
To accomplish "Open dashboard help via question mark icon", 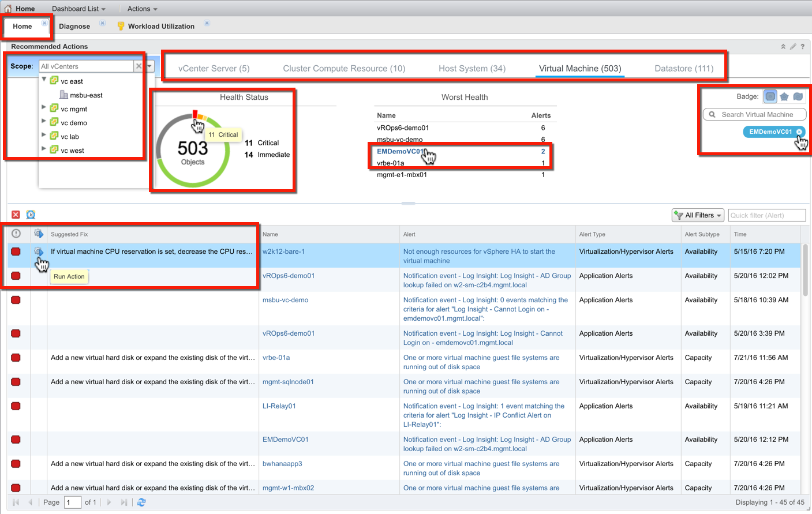I will click(803, 46).
